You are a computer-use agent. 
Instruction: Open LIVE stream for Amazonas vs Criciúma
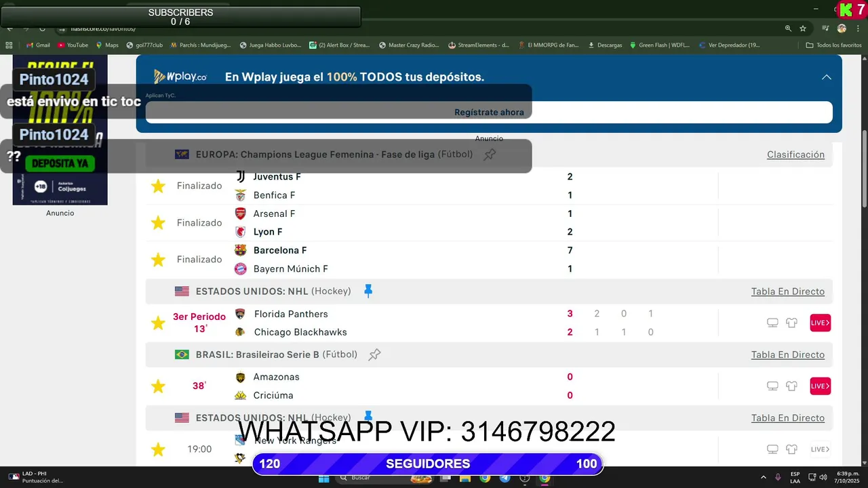click(x=820, y=386)
